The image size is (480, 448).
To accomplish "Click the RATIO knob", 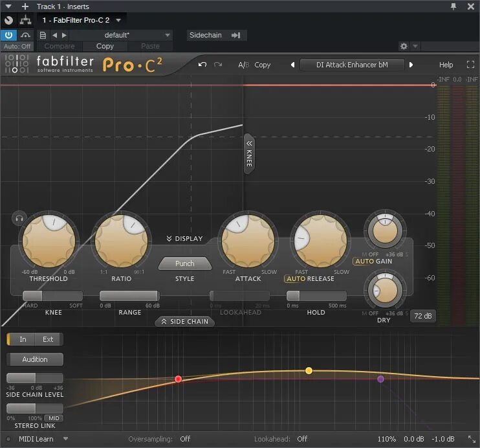I will (121, 241).
